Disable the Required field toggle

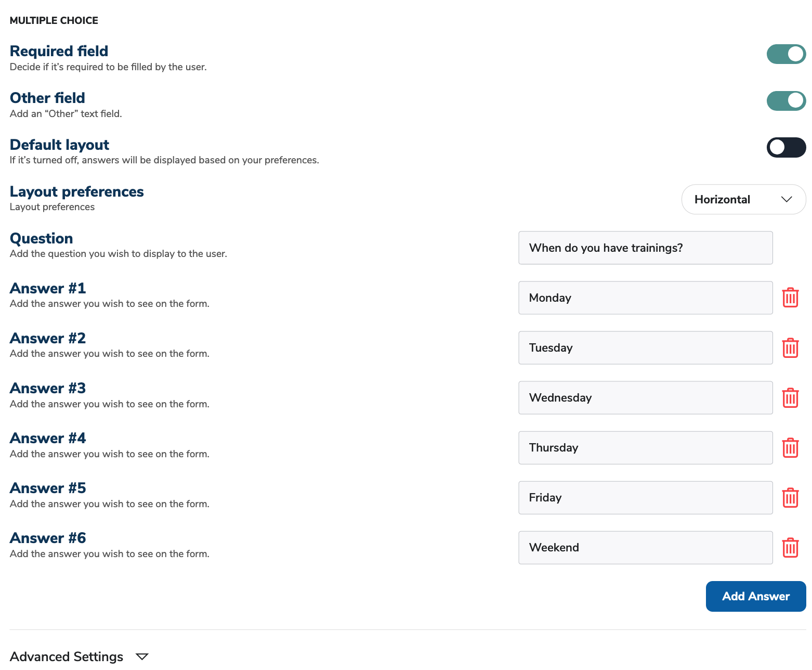[786, 54]
